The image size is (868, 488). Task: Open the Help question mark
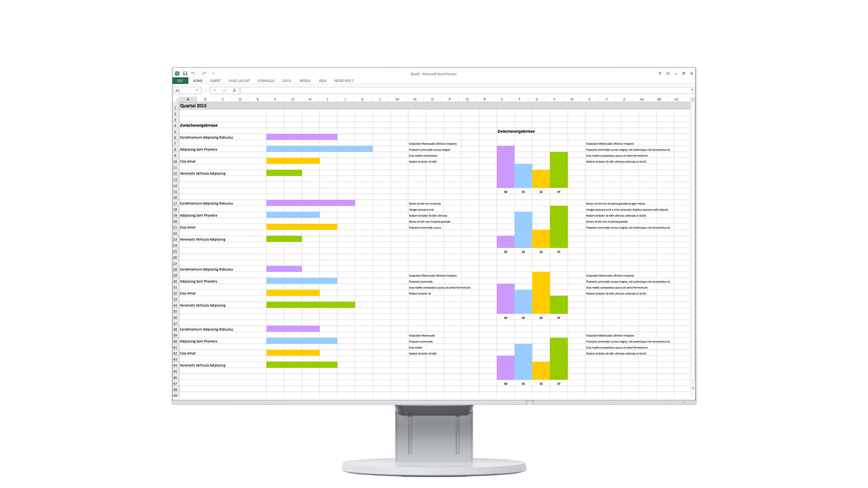pyautogui.click(x=660, y=73)
